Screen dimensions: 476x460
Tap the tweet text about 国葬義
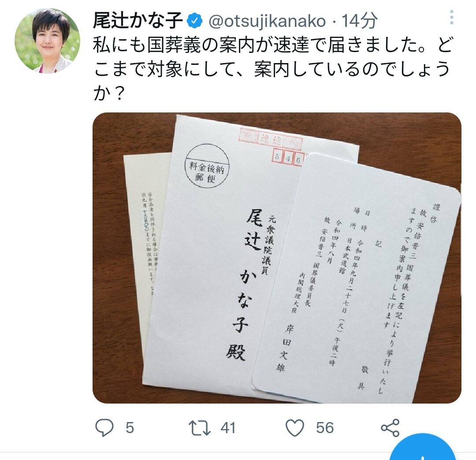click(273, 68)
